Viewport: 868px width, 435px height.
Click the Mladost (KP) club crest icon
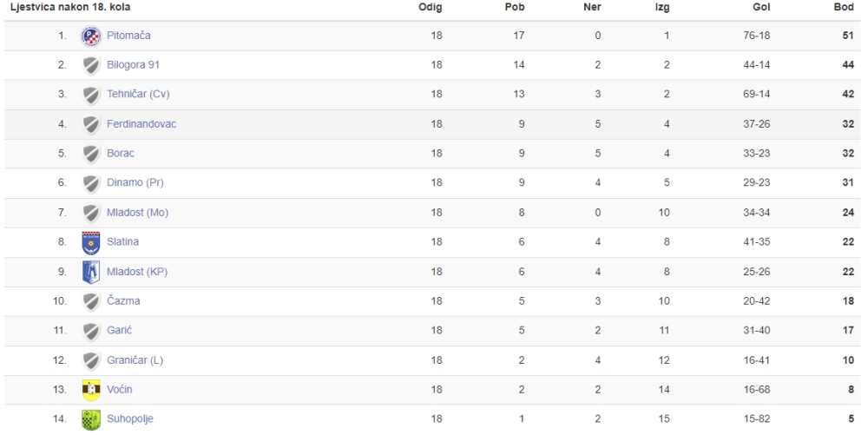click(x=91, y=273)
